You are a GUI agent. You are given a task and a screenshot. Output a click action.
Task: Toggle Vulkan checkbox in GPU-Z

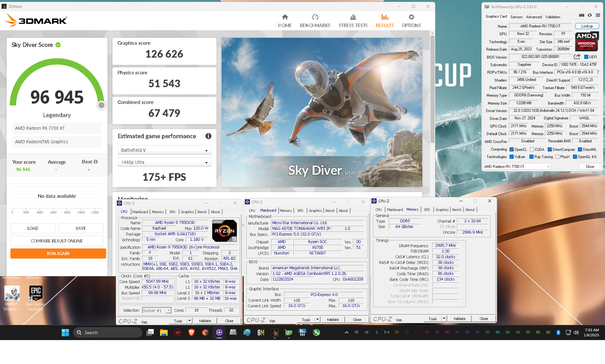point(512,157)
